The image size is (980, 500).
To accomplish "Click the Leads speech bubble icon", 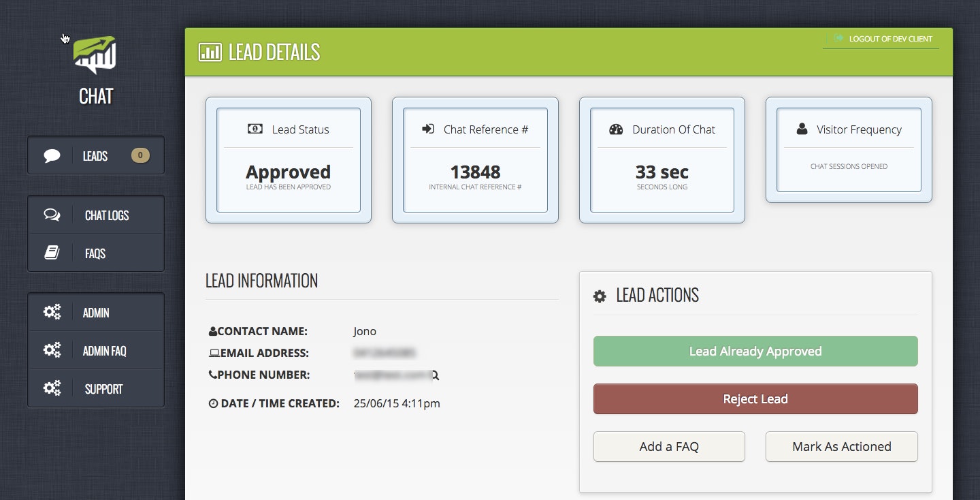I will [52, 156].
